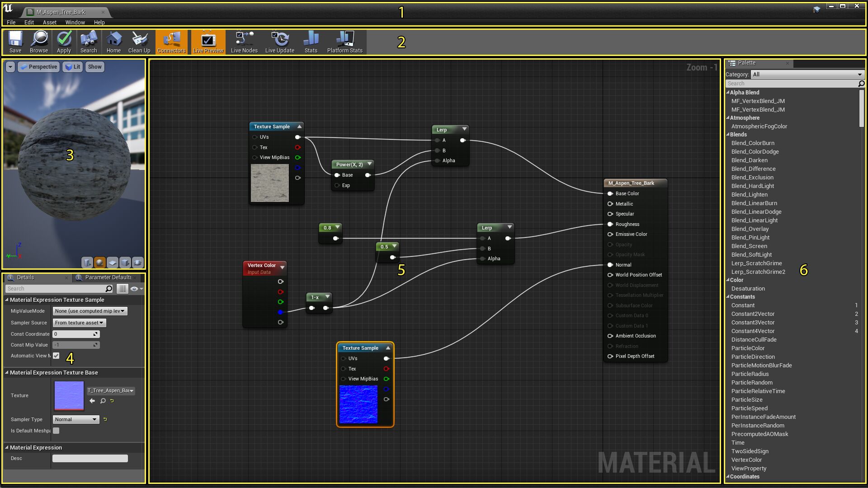Change Sampler Type from Normal

click(x=75, y=419)
